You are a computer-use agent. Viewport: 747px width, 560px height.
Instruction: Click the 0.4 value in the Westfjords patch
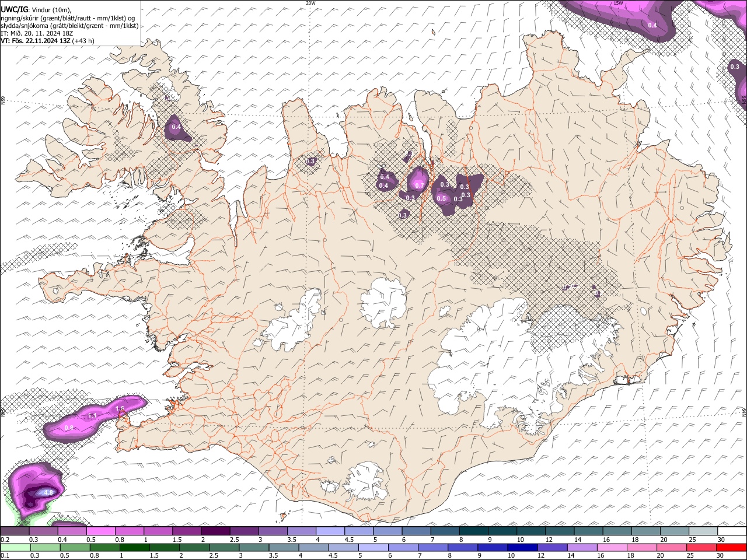[176, 127]
